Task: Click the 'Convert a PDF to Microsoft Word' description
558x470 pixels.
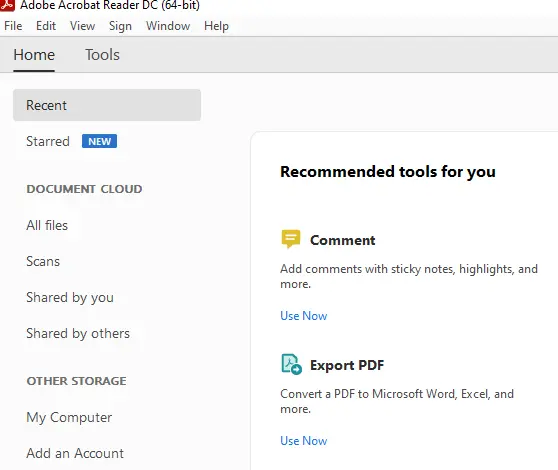Action: [x=397, y=401]
